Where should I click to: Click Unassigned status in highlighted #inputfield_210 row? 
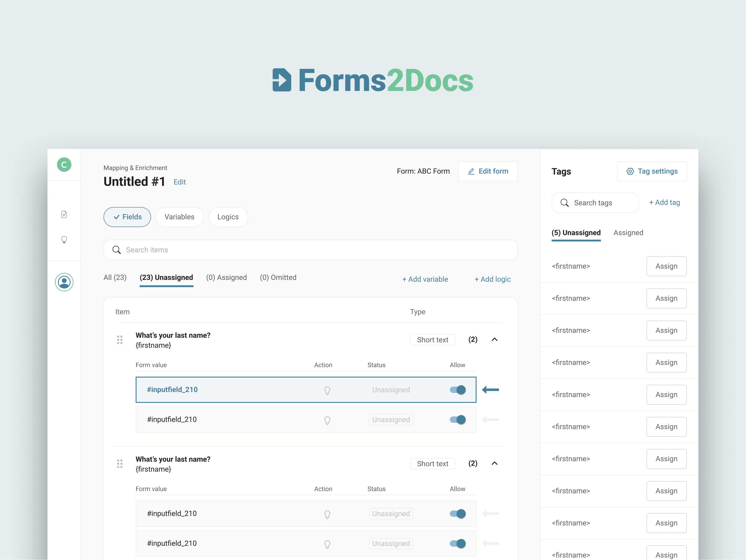[x=391, y=390]
